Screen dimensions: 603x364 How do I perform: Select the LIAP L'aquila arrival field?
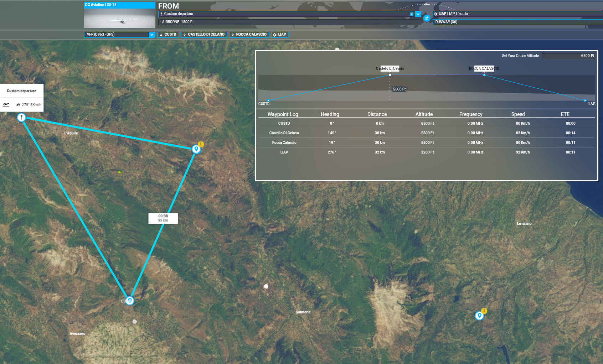[x=517, y=14]
